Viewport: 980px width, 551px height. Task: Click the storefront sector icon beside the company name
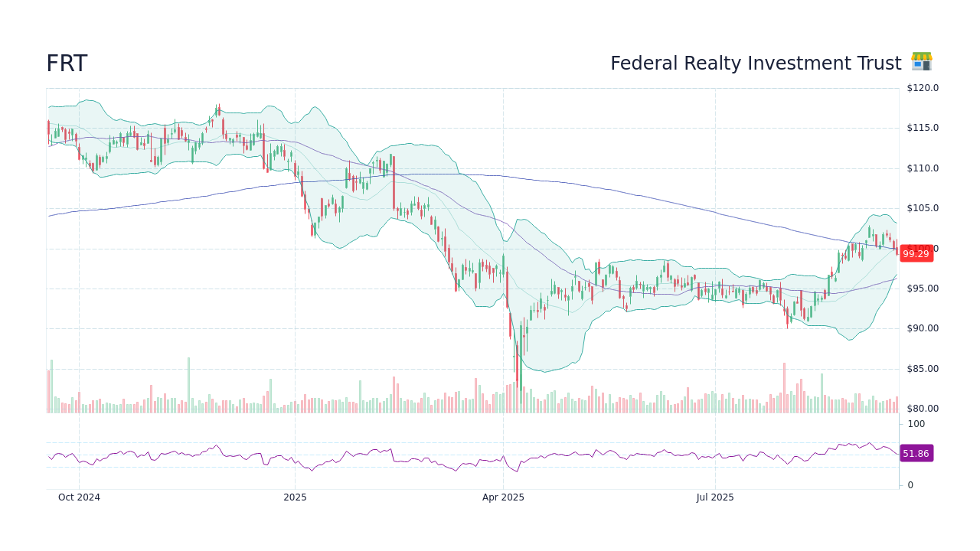click(921, 61)
